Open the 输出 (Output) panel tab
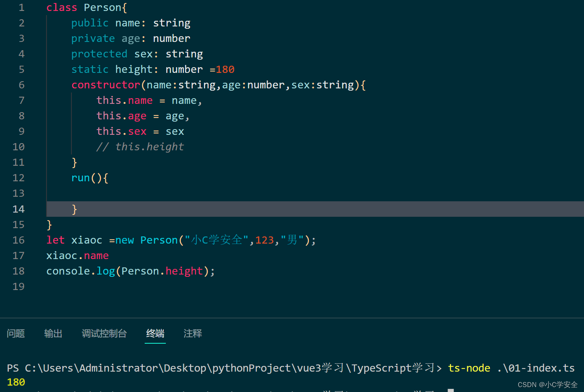 coord(53,334)
